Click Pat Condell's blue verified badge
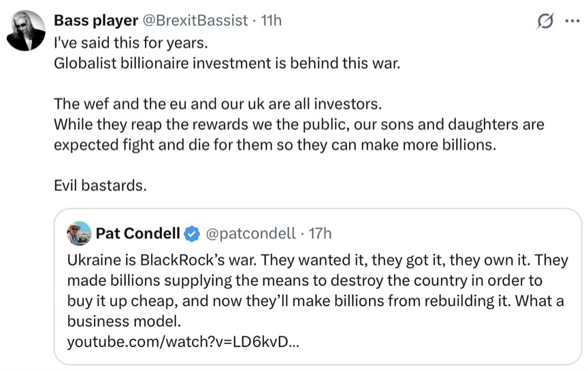The height and width of the screenshot is (371, 588). pos(193,234)
